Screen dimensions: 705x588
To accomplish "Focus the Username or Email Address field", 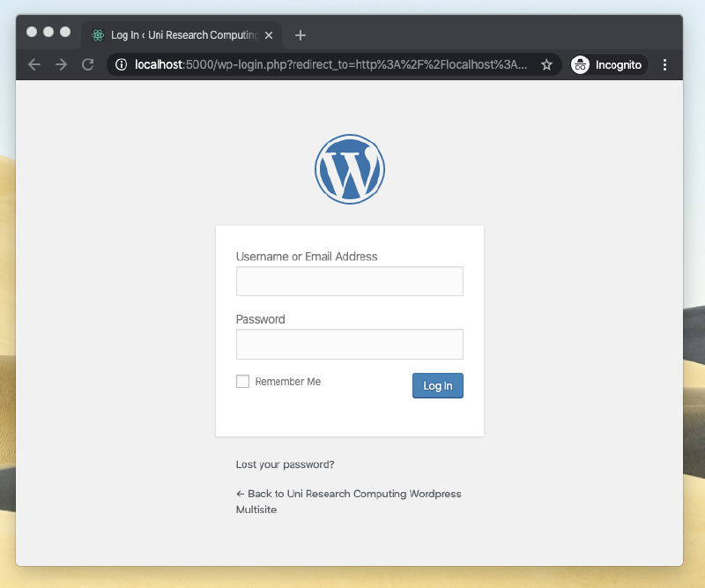I will coord(349,280).
